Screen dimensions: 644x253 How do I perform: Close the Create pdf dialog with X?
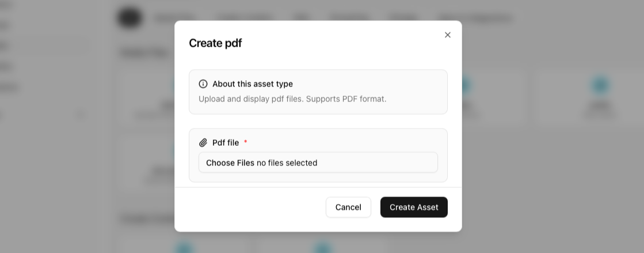[447, 35]
